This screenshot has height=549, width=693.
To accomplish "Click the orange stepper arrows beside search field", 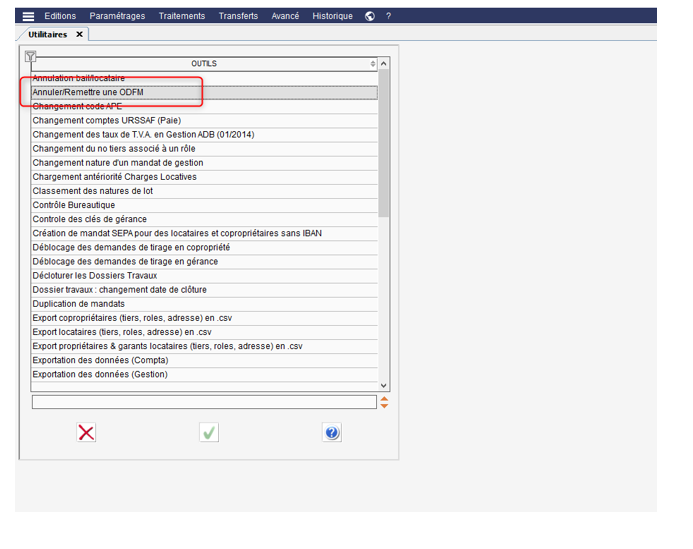I will (384, 402).
